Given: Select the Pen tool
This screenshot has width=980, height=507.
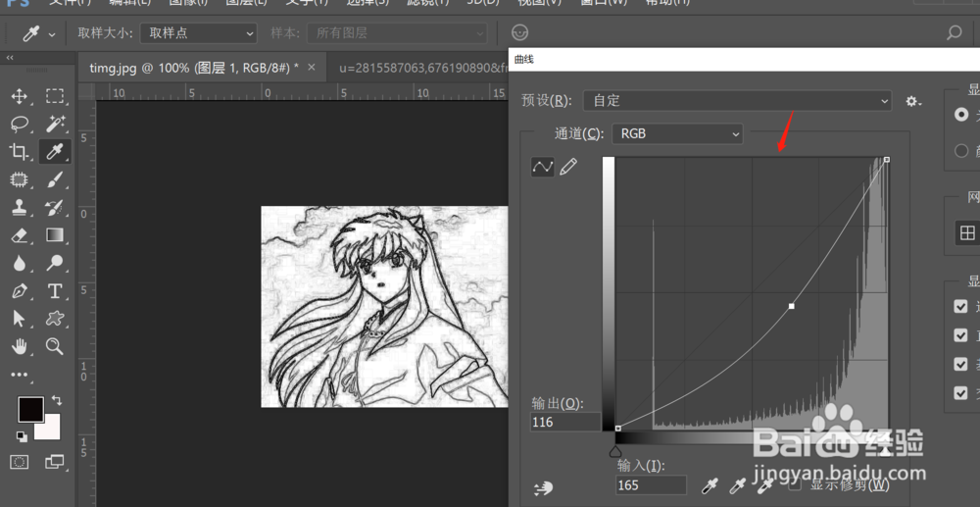Looking at the screenshot, I should [x=20, y=291].
